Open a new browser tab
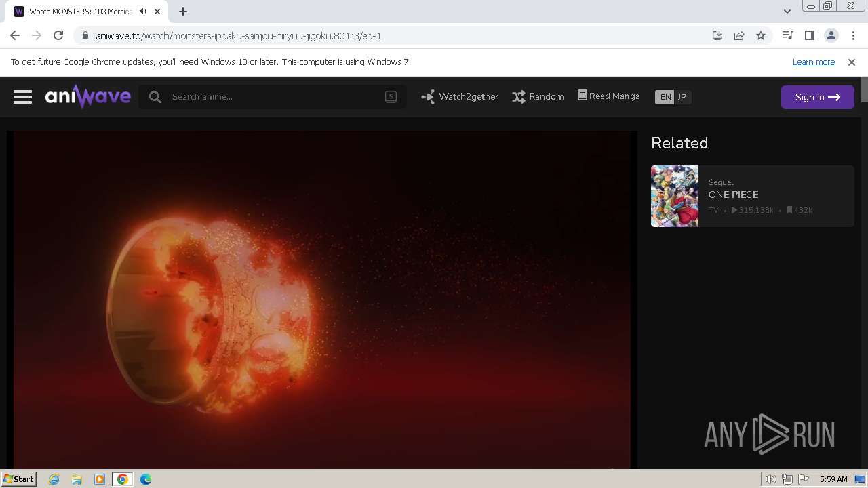 click(183, 12)
